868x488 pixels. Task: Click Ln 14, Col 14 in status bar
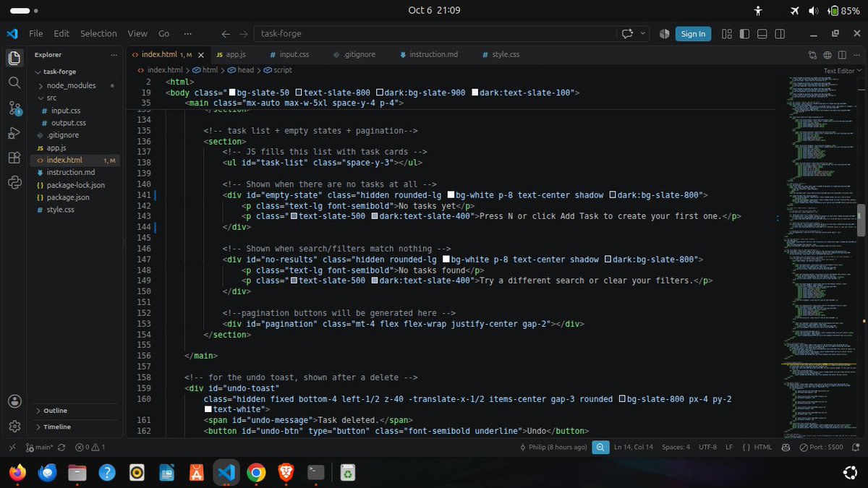point(633,447)
